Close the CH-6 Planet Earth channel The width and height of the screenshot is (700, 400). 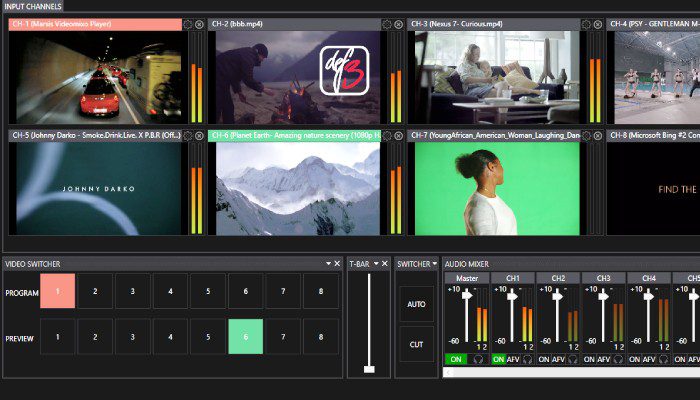click(x=398, y=136)
